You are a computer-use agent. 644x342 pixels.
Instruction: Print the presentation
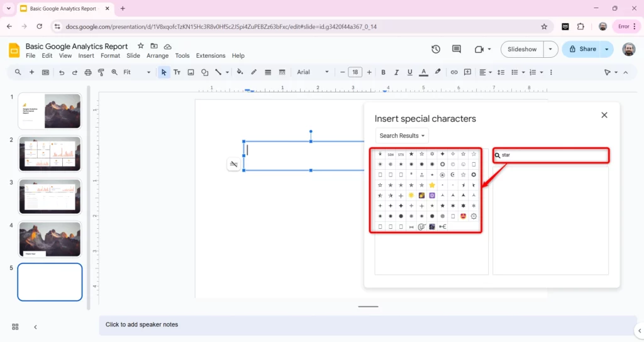pos(88,72)
